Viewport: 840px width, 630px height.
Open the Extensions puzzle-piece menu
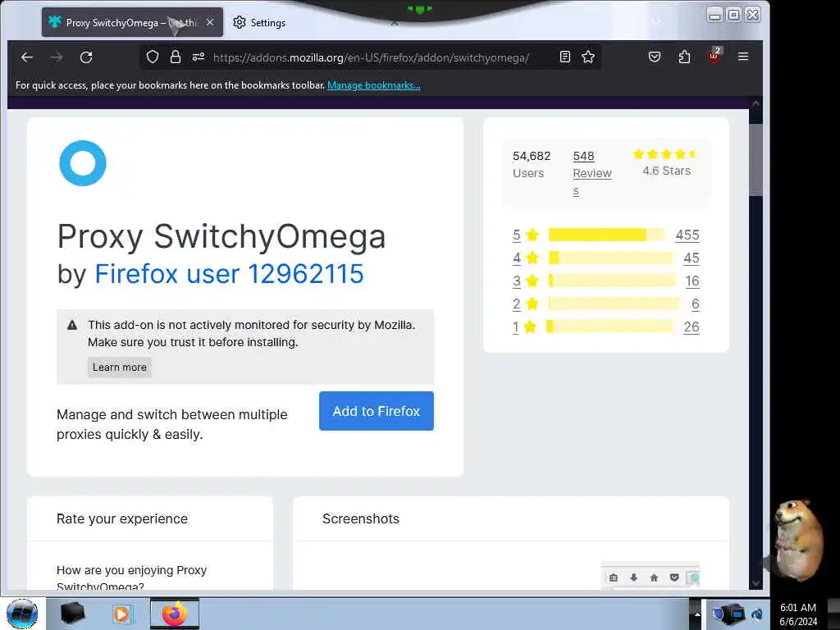tap(684, 57)
